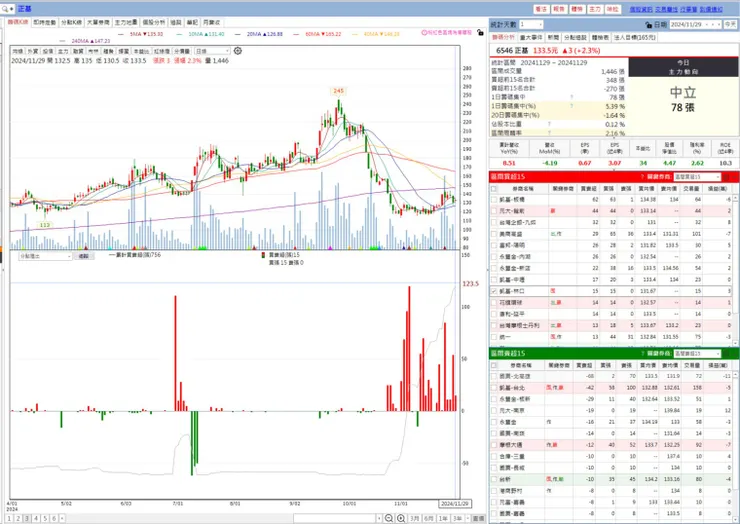Open dropdown arrow beside search icon

click(x=12, y=9)
